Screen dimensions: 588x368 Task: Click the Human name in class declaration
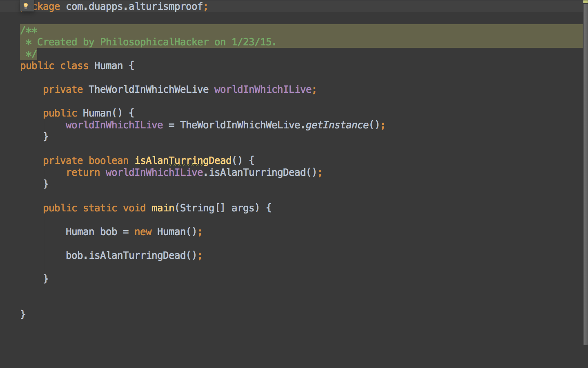coord(108,66)
